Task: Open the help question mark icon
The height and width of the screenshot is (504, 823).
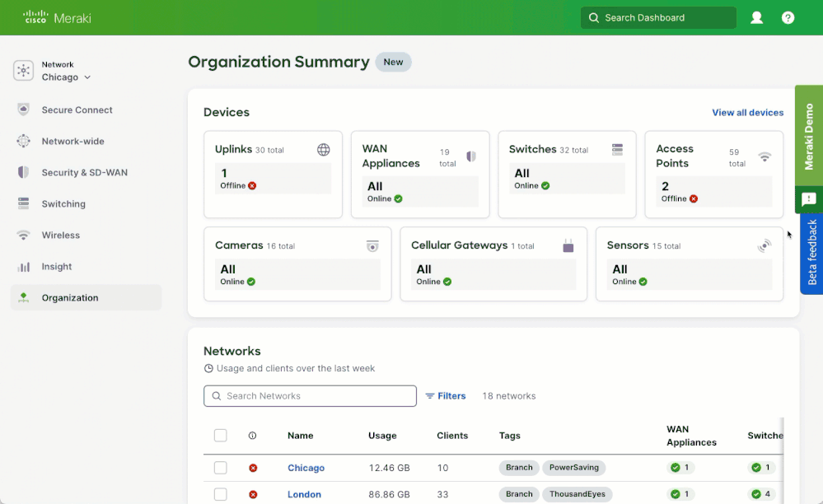Action: pyautogui.click(x=788, y=17)
